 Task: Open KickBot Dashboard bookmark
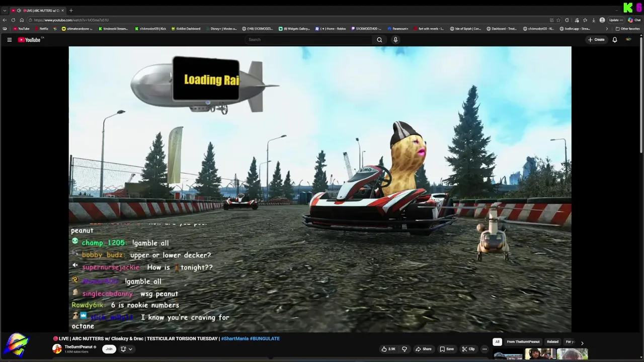[186, 29]
